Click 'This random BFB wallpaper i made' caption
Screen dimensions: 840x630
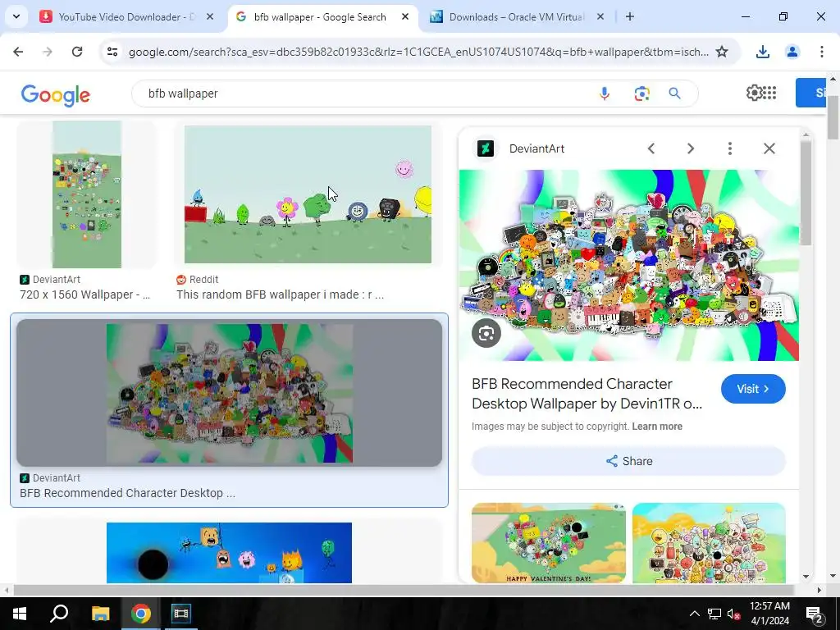click(x=281, y=294)
